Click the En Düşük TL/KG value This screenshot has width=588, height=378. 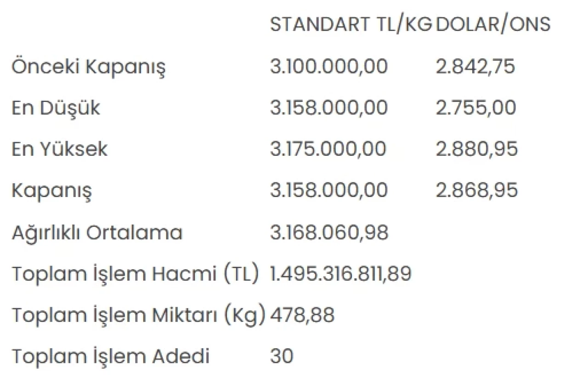coord(329,108)
